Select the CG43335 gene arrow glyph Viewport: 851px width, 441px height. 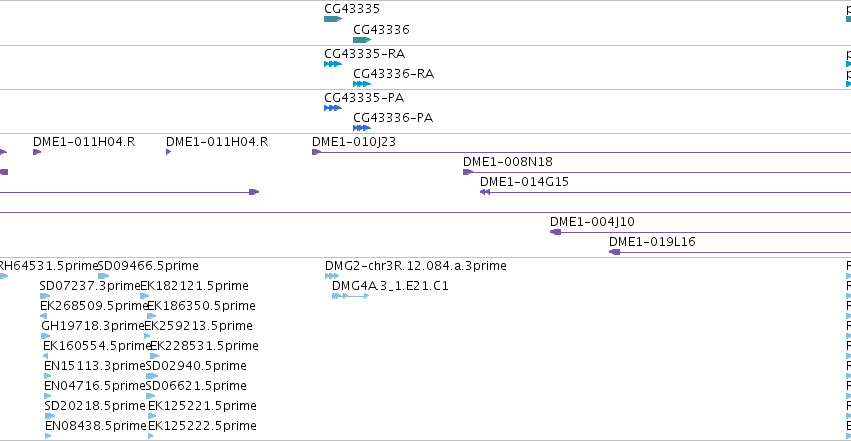tap(333, 19)
